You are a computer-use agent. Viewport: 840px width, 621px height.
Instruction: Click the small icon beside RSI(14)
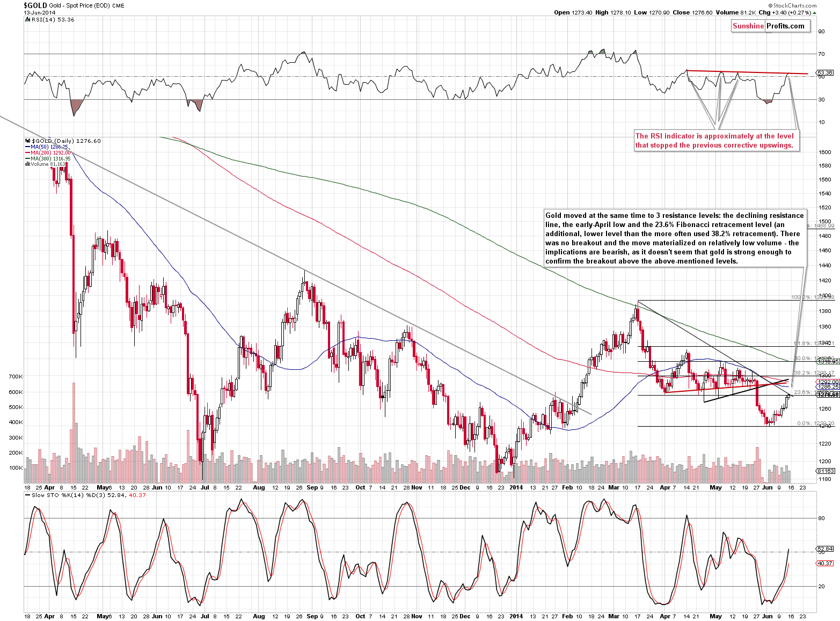point(28,19)
